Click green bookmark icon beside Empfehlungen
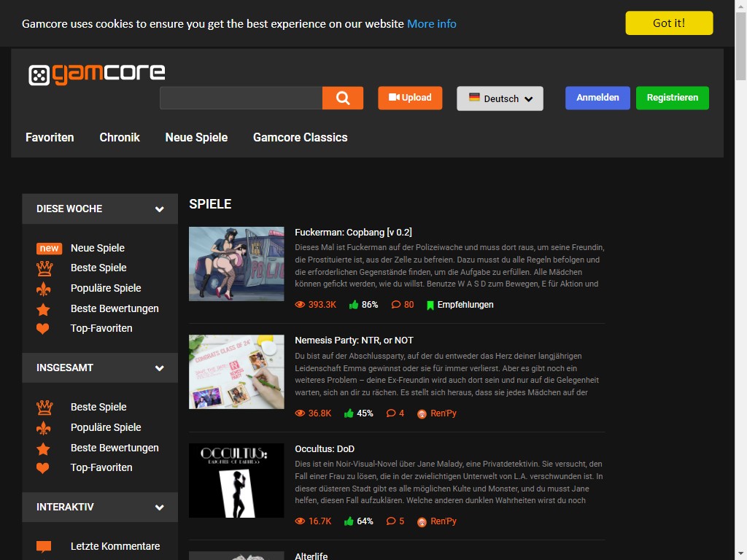 pyautogui.click(x=430, y=306)
